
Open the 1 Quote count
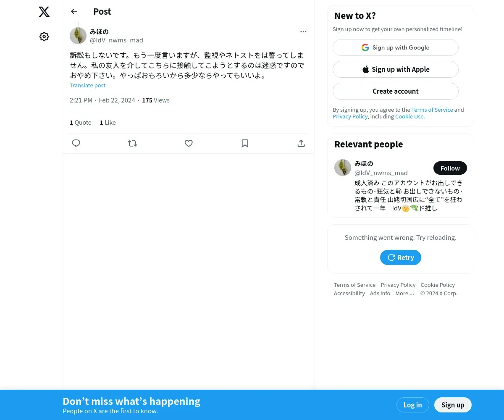[x=81, y=123]
